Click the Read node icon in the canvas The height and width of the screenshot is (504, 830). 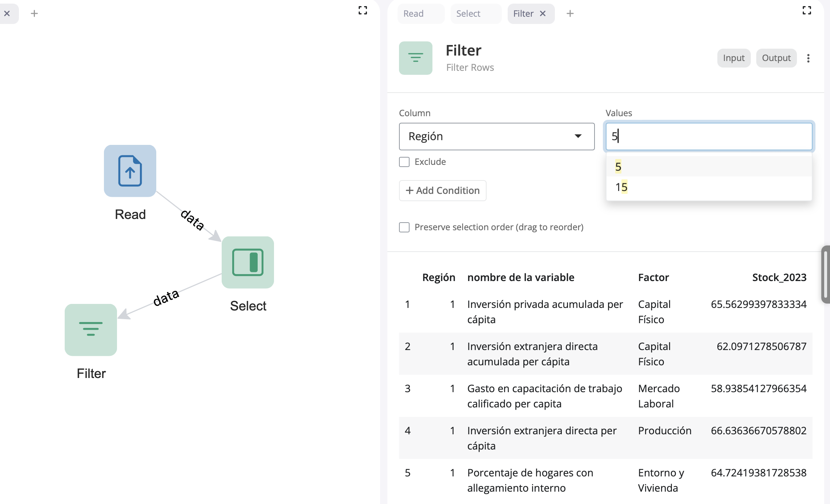click(130, 171)
